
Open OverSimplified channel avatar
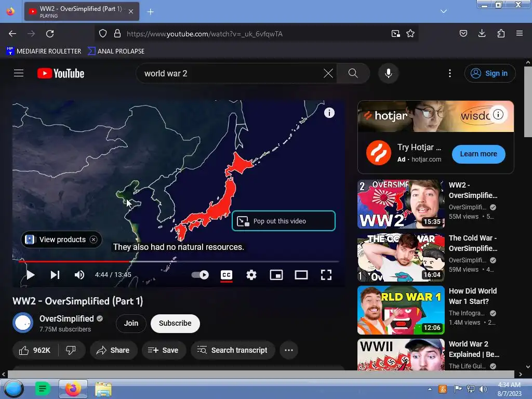23,323
